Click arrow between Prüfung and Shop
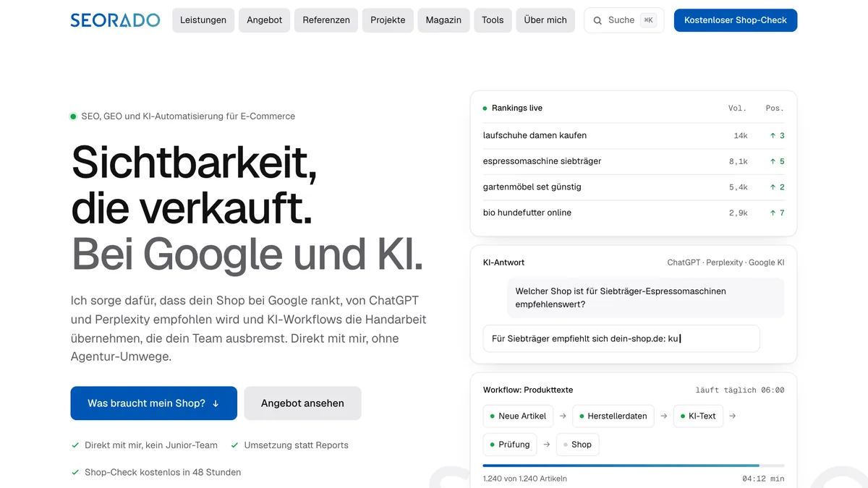This screenshot has width=868, height=488. tap(547, 445)
